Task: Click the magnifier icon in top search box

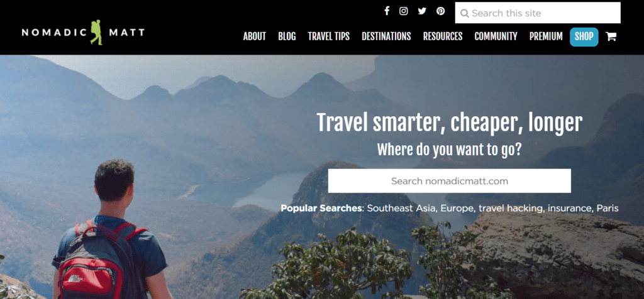Action: tap(465, 14)
